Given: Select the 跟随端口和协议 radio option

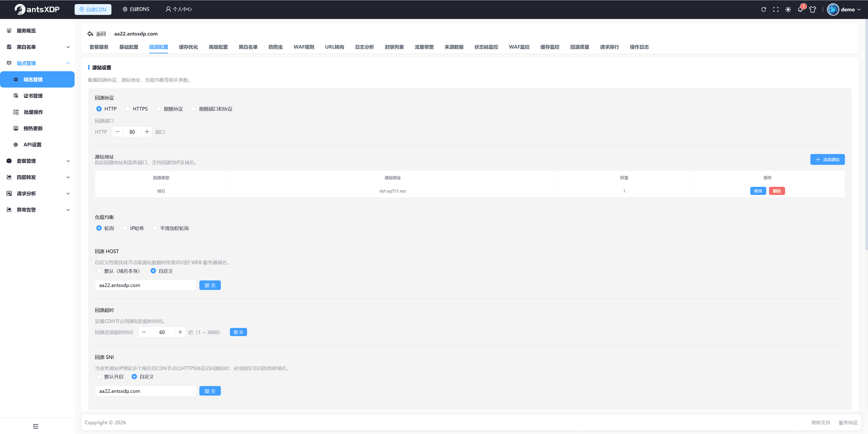Looking at the screenshot, I should (x=194, y=109).
